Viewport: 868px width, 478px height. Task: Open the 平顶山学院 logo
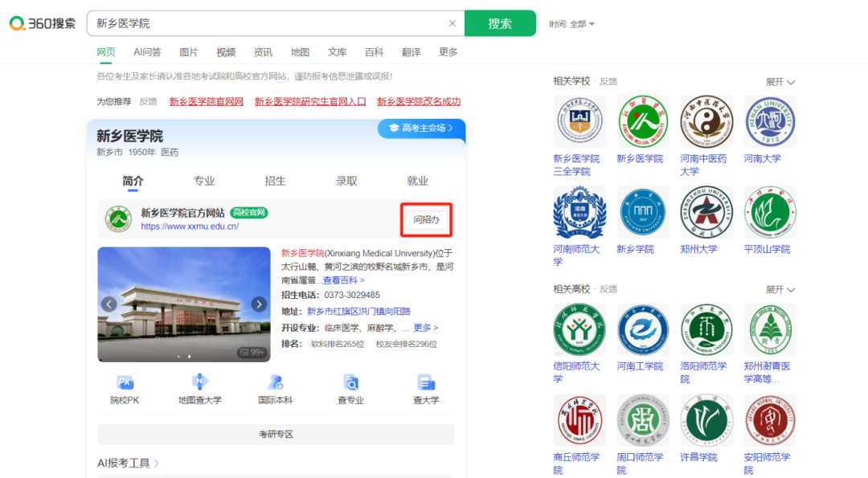[770, 212]
